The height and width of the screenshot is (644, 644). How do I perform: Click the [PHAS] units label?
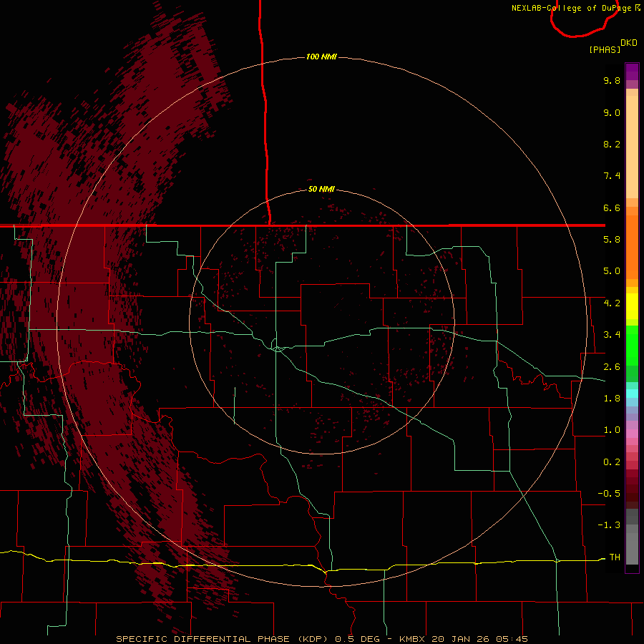coord(605,49)
